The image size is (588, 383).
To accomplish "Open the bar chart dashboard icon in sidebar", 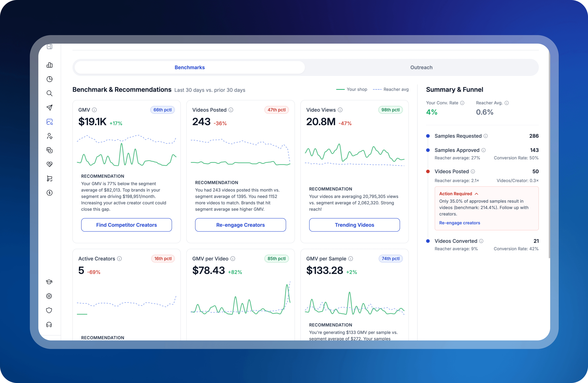I will pyautogui.click(x=49, y=65).
